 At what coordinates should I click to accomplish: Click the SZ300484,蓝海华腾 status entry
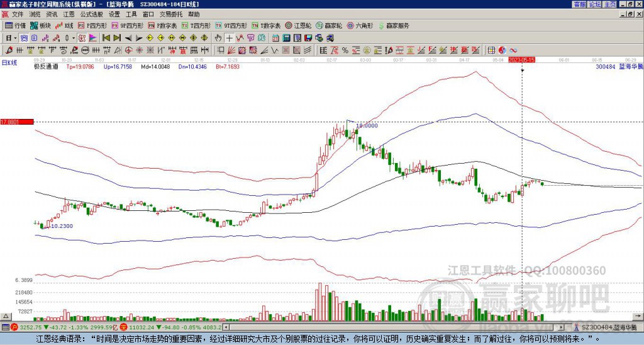pyautogui.click(x=609, y=328)
